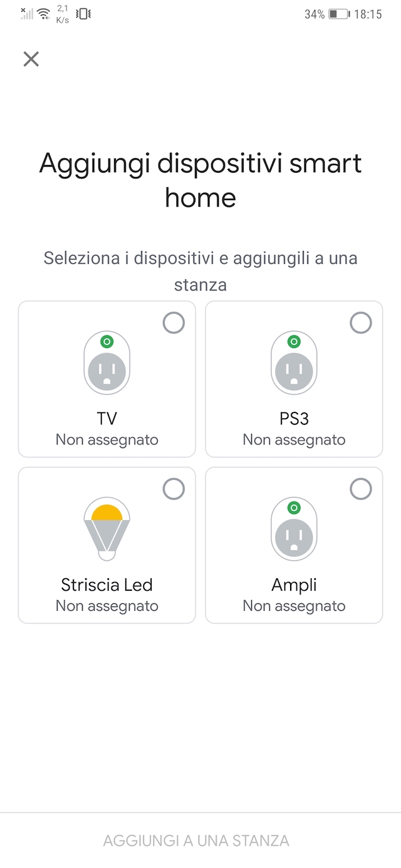
Task: Tap the Striscia Led bulb icon
Action: coord(107,528)
